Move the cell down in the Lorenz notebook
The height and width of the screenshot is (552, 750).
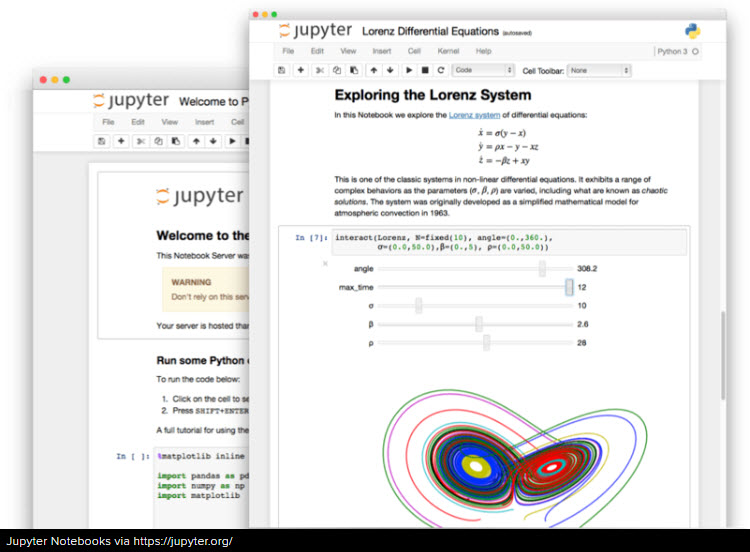(x=389, y=70)
